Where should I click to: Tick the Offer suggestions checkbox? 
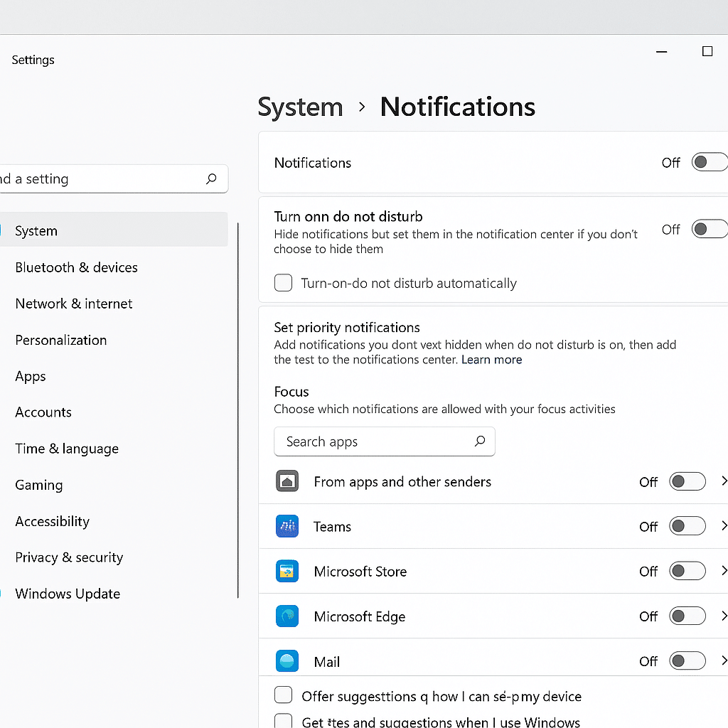pos(283,695)
